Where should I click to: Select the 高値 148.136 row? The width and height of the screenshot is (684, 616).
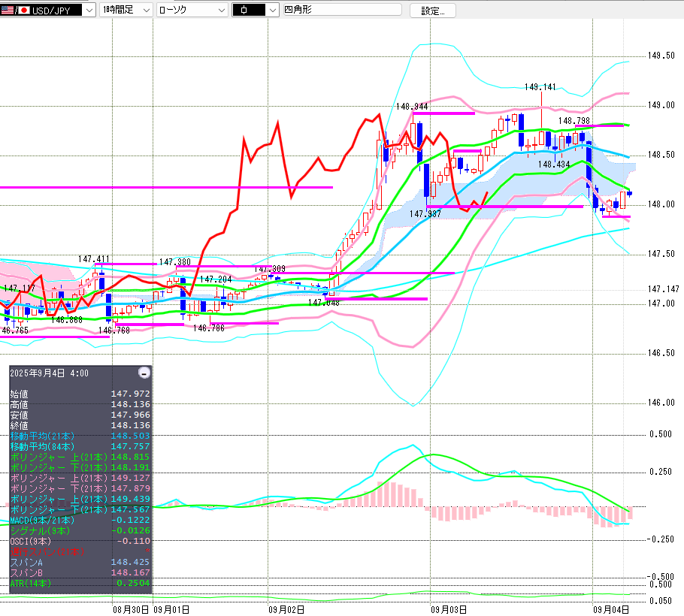click(x=80, y=404)
